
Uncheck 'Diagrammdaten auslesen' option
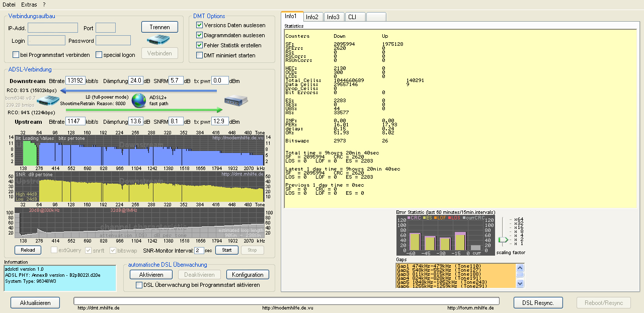[199, 35]
